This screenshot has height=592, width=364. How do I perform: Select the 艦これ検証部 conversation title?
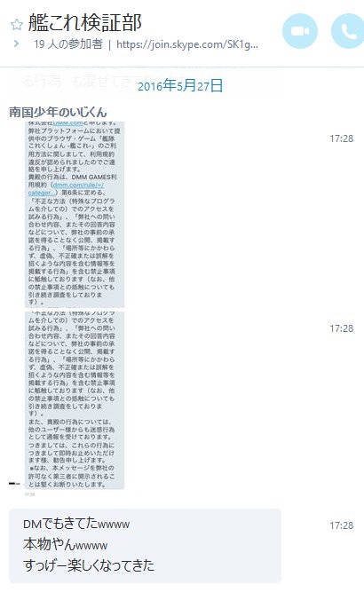tap(85, 22)
